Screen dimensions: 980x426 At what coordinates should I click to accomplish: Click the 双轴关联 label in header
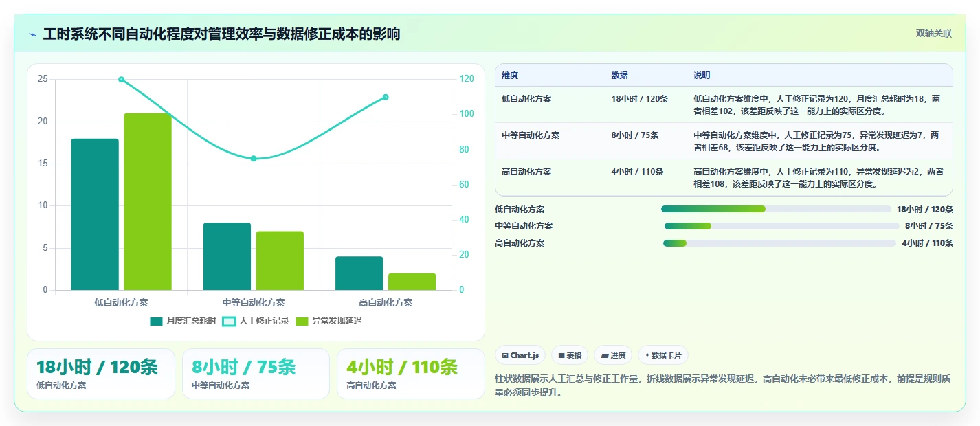(x=933, y=34)
